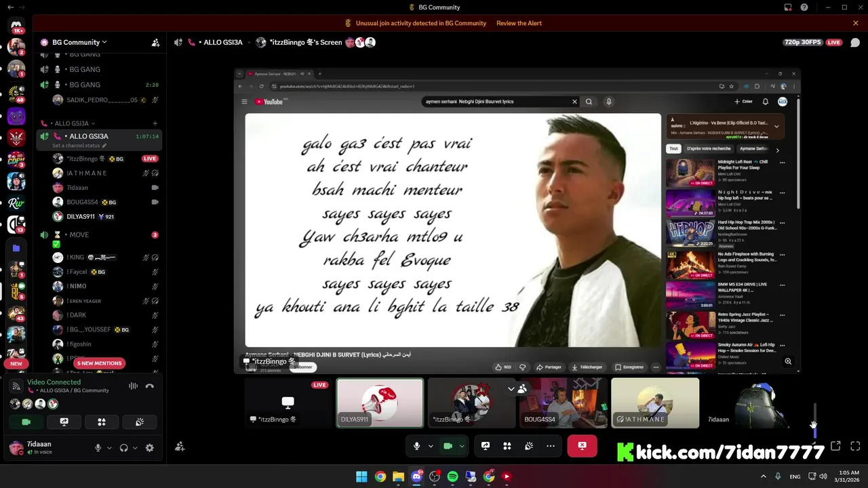The height and width of the screenshot is (488, 868).
Task: Toggle camera in the Video Connected panel
Action: [26, 422]
